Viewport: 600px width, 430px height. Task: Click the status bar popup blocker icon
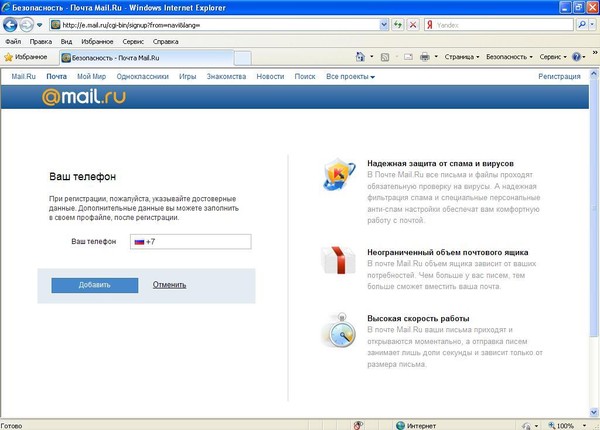coord(359,425)
